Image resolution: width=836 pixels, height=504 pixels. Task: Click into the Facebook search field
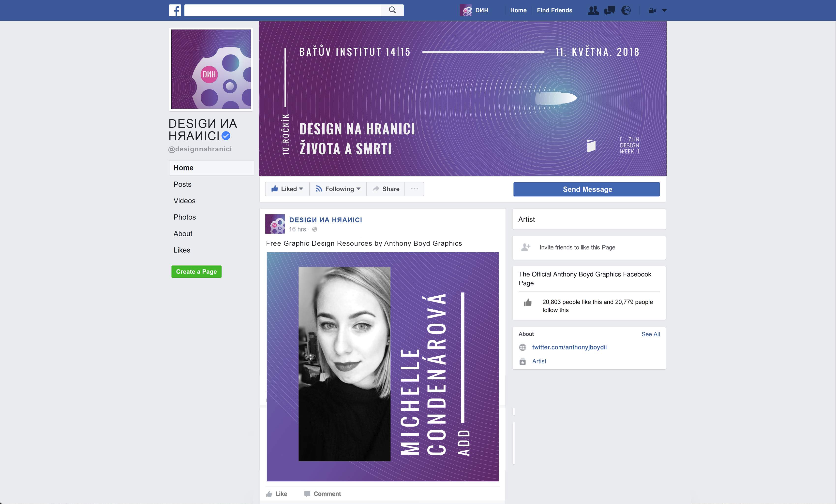(282, 10)
